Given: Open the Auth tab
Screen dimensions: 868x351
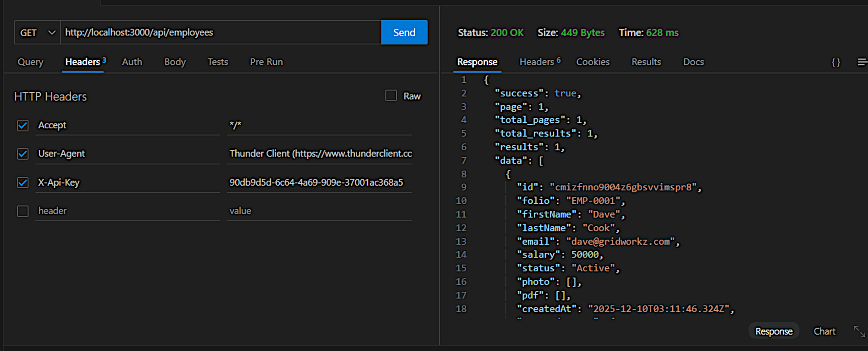Looking at the screenshot, I should (132, 62).
